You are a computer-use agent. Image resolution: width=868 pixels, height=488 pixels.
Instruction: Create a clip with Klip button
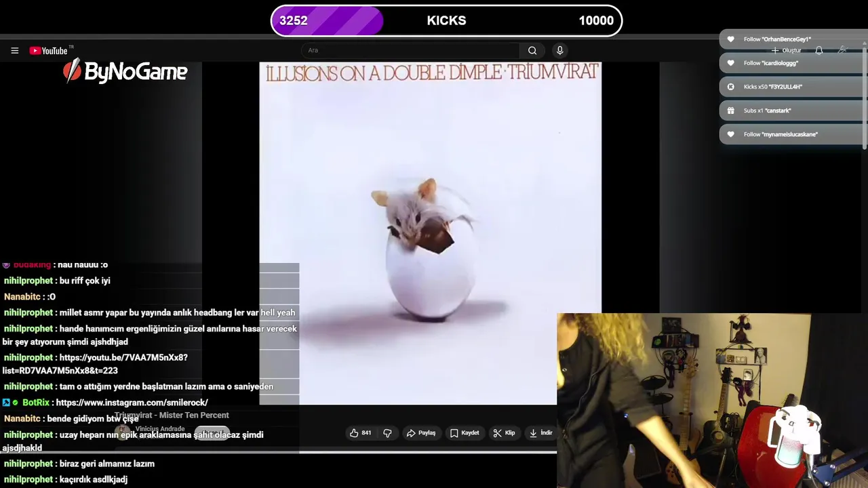pyautogui.click(x=505, y=432)
